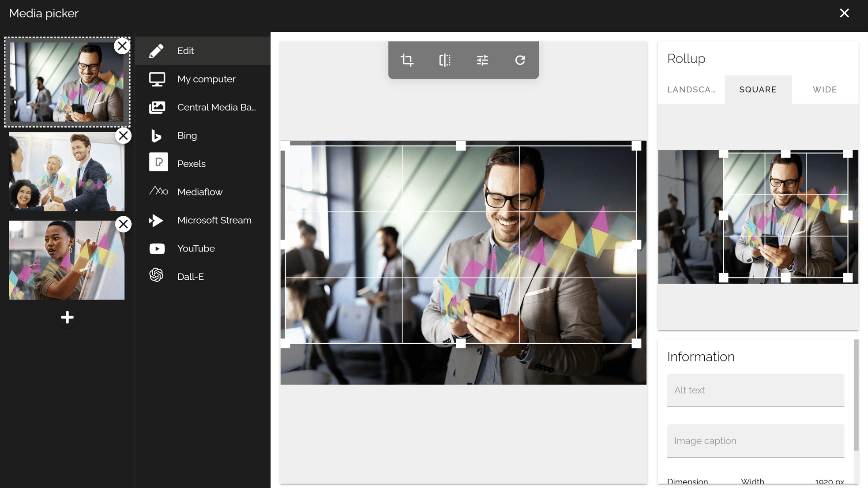Open the Mediaflow source
868x488 pixels.
click(199, 191)
